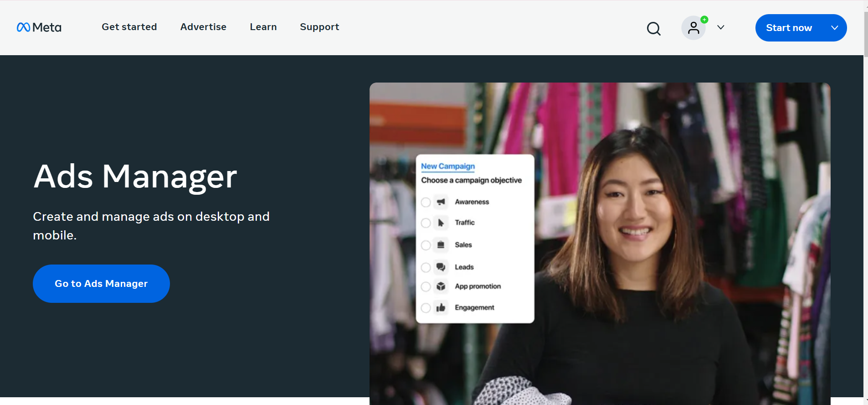Click 'Choose a campaign objective' text
The width and height of the screenshot is (868, 405).
(x=472, y=180)
